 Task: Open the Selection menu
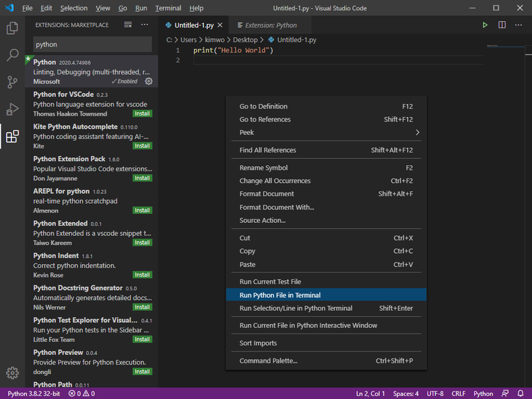[x=74, y=8]
